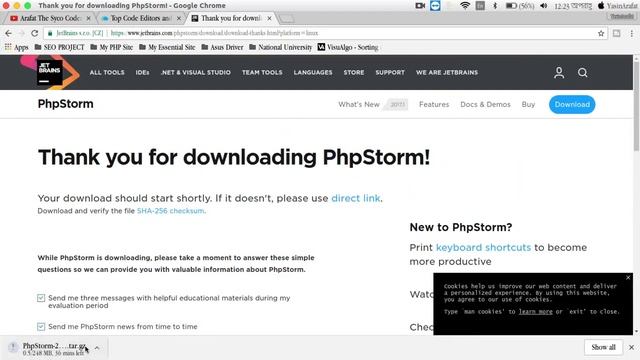Screen dimensions: 640x360
Task: Open the Chrome three-dot menu
Action: (631, 33)
